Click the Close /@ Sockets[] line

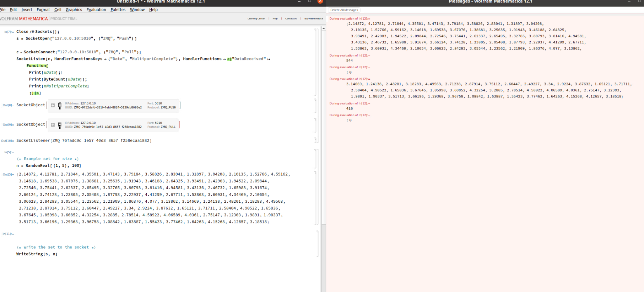pyautogui.click(x=38, y=32)
